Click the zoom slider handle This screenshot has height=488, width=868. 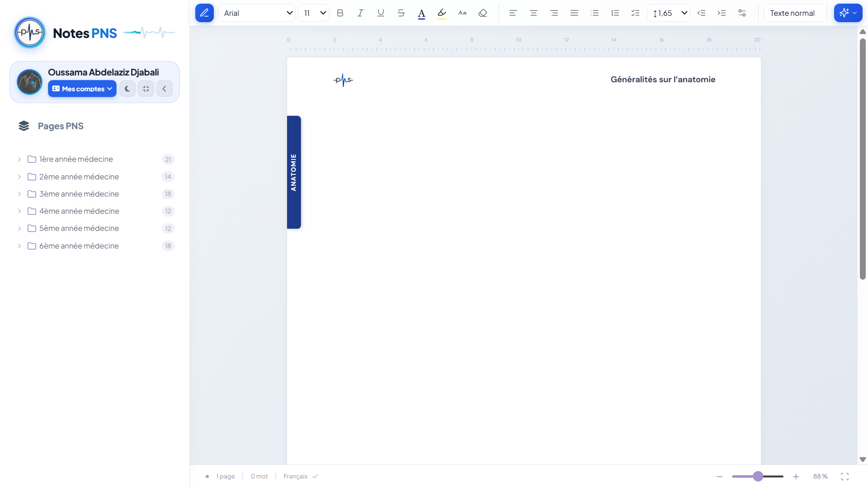pyautogui.click(x=758, y=476)
